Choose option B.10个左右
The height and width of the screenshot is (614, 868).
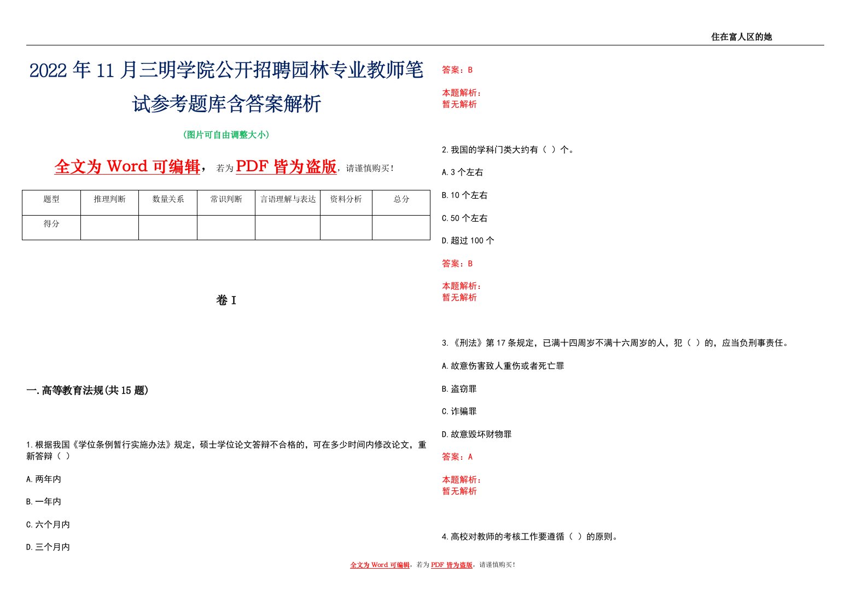click(x=465, y=195)
